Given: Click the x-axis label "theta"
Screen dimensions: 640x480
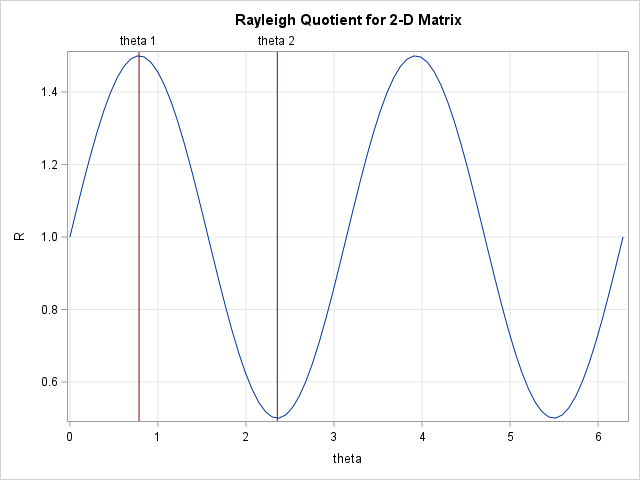Looking at the screenshot, I should [347, 459].
